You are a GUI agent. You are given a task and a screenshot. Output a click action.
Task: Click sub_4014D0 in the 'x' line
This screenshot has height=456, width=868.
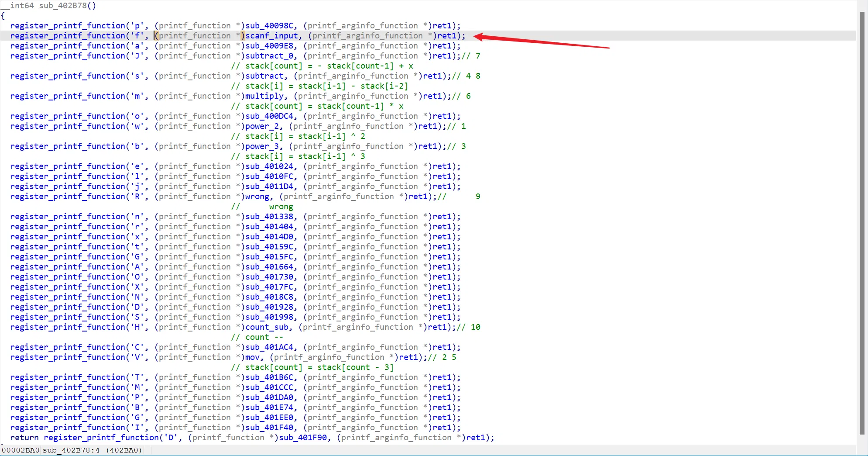click(x=269, y=237)
